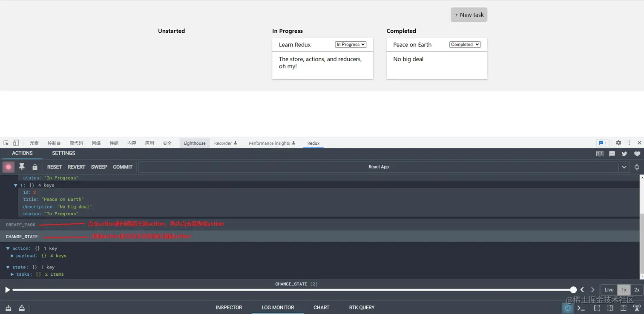Viewport: 644px width, 314px height.
Task: Click the log monitor vertical scrollbar
Action: 642,245
